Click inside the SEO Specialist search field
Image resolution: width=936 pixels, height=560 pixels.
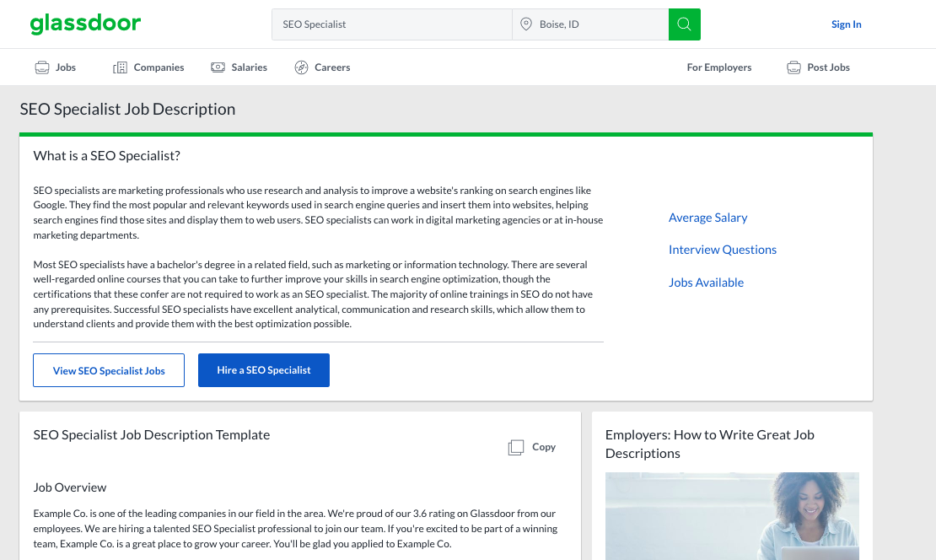click(391, 24)
